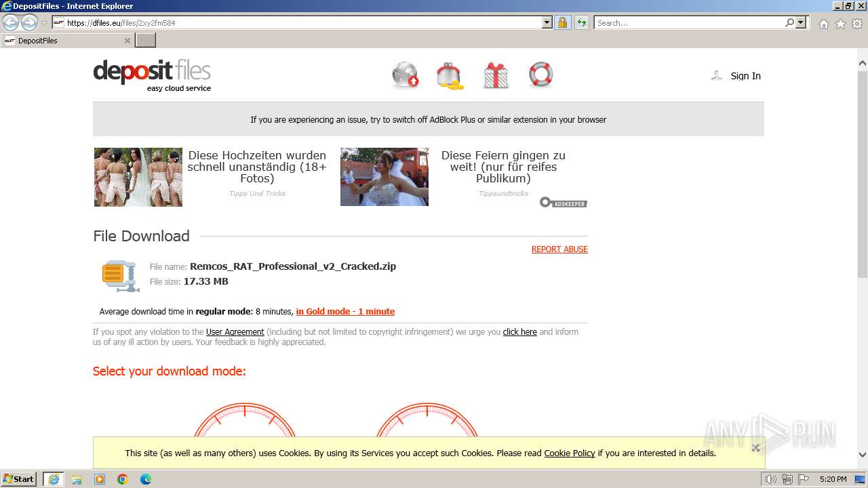Screen dimensions: 868x488
Task: Open the IE Home icon
Action: click(823, 24)
